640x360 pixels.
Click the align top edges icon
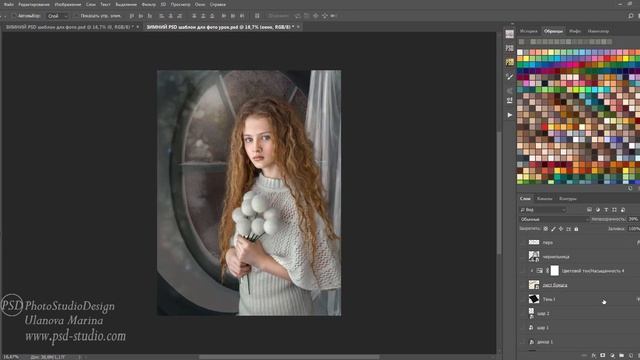[x=131, y=16]
